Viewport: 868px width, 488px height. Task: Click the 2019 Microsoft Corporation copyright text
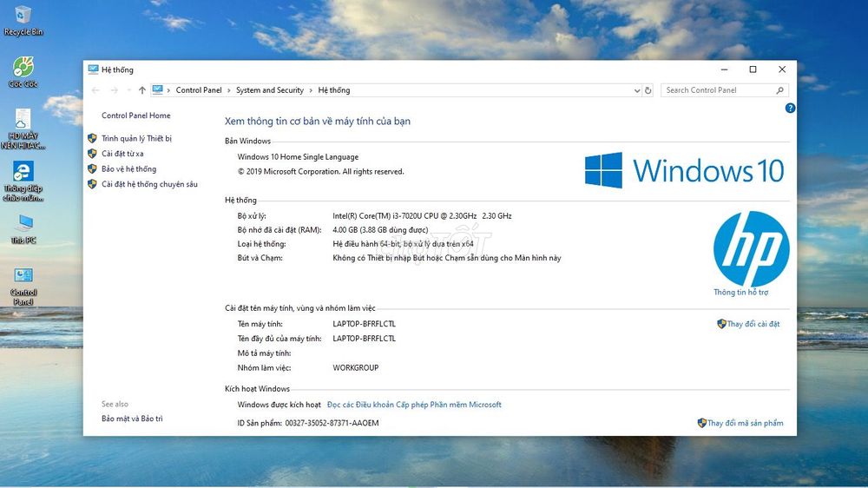(321, 171)
